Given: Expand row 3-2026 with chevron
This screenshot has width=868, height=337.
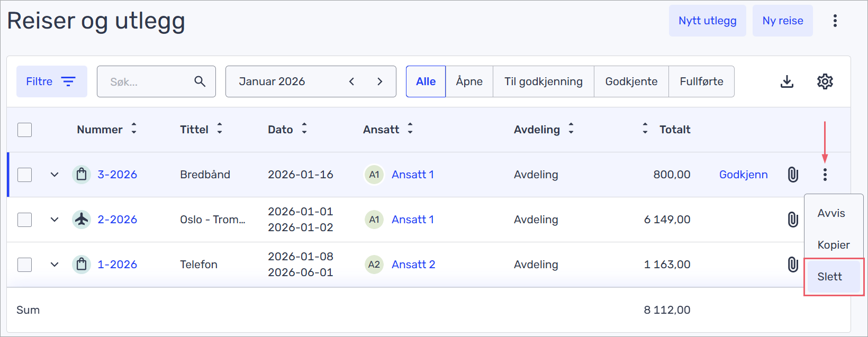Looking at the screenshot, I should pos(55,175).
